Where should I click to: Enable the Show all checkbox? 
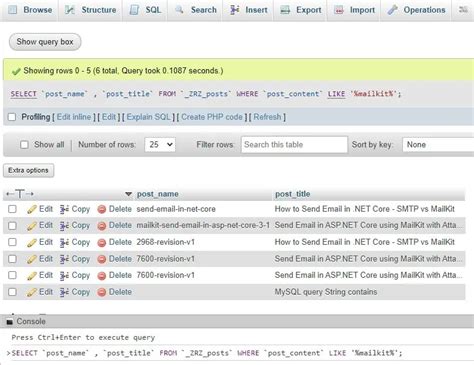(x=24, y=145)
